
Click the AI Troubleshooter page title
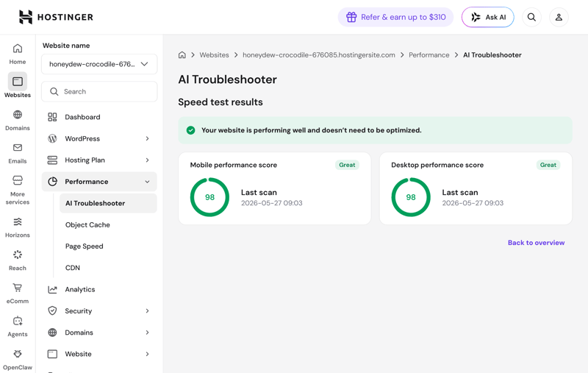228,79
